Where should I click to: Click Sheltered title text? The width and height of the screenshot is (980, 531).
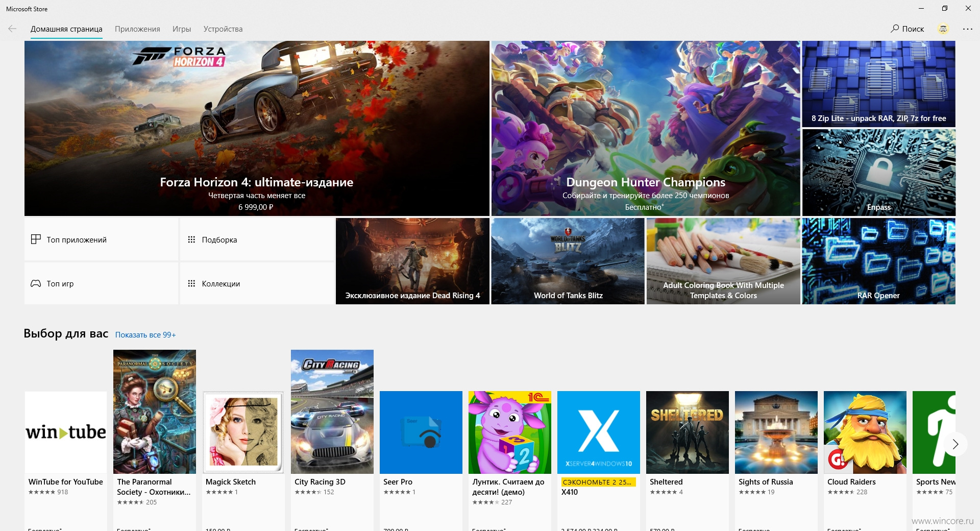pyautogui.click(x=666, y=482)
